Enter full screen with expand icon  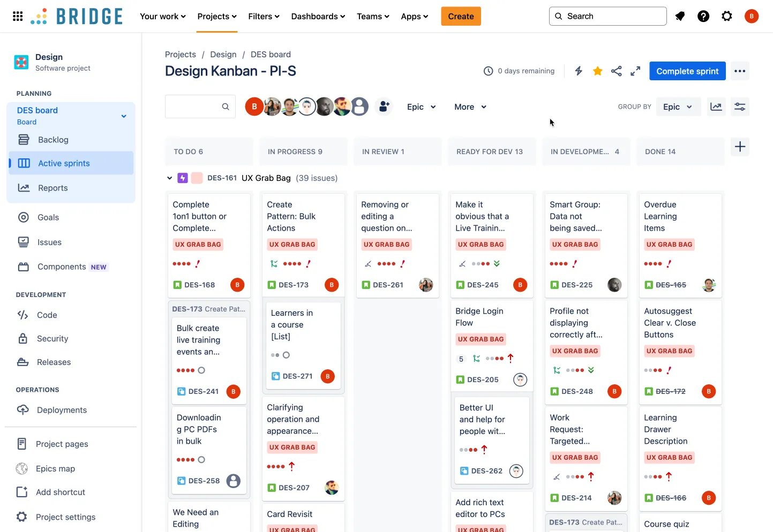coord(635,71)
